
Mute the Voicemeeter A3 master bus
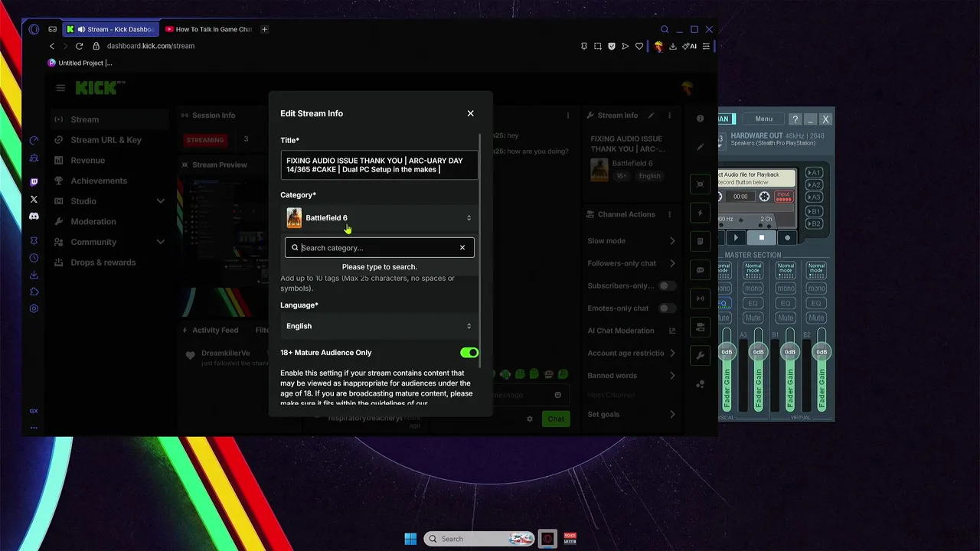pyautogui.click(x=753, y=318)
